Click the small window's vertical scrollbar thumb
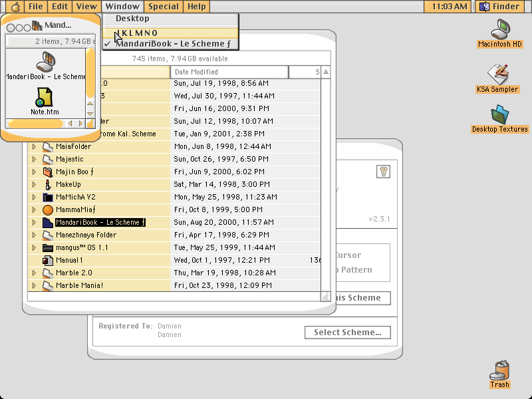The height and width of the screenshot is (399, 532). click(x=90, y=72)
